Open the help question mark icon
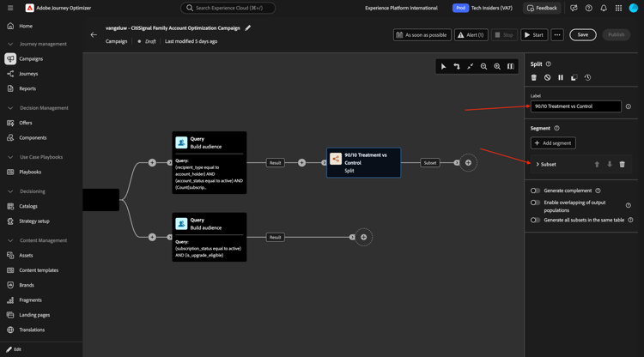Image resolution: width=644 pixels, height=357 pixels. tap(588, 8)
